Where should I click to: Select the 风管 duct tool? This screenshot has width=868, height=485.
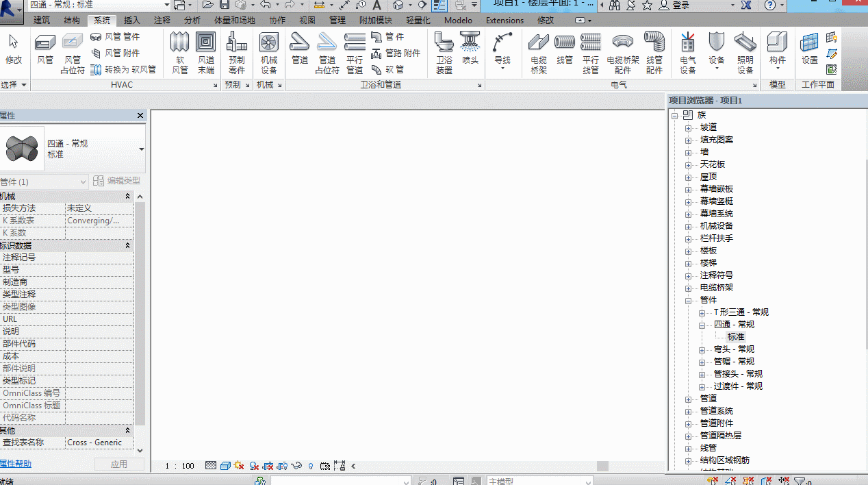point(45,49)
